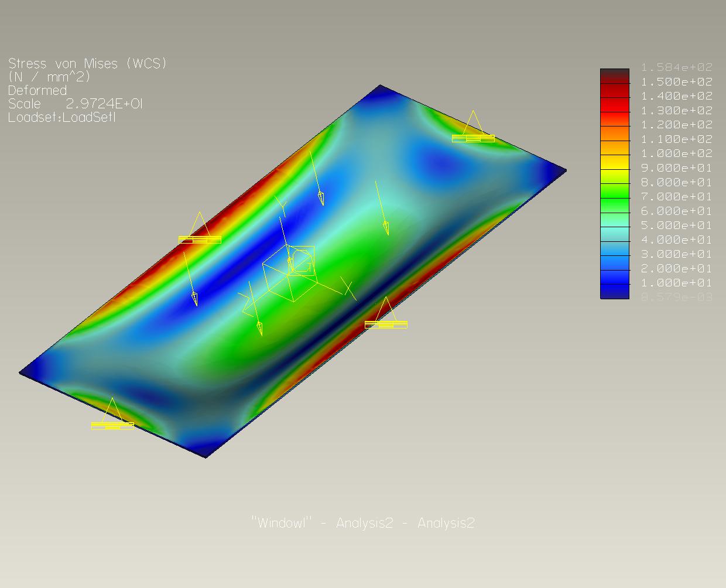This screenshot has height=588, width=726.
Task: Click the legend value 3.000e+01
Action: (677, 254)
